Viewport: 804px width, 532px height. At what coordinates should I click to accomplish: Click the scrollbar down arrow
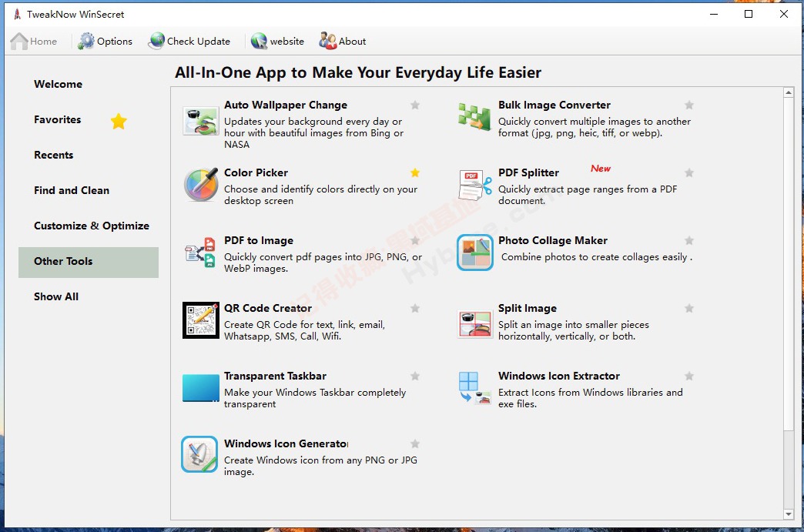click(789, 514)
